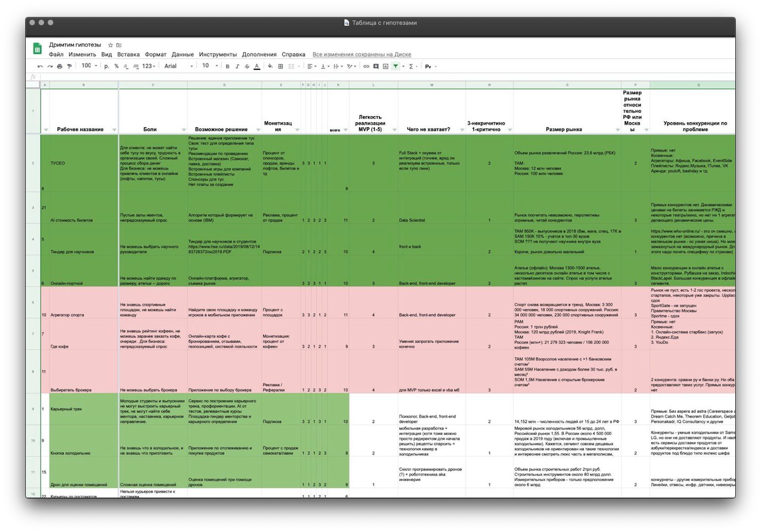Open the text color picker (underlined A)
Viewport: 761px width, 532px height.
point(257,67)
